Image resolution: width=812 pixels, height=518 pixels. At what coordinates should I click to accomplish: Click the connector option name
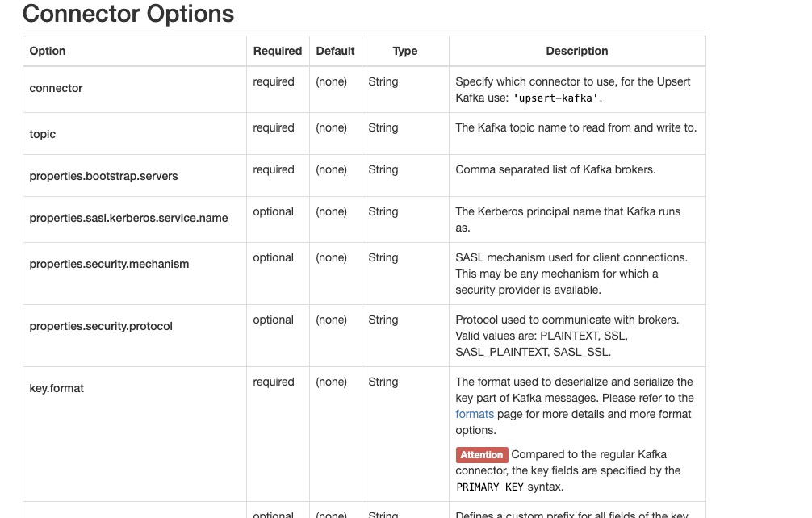[56, 88]
